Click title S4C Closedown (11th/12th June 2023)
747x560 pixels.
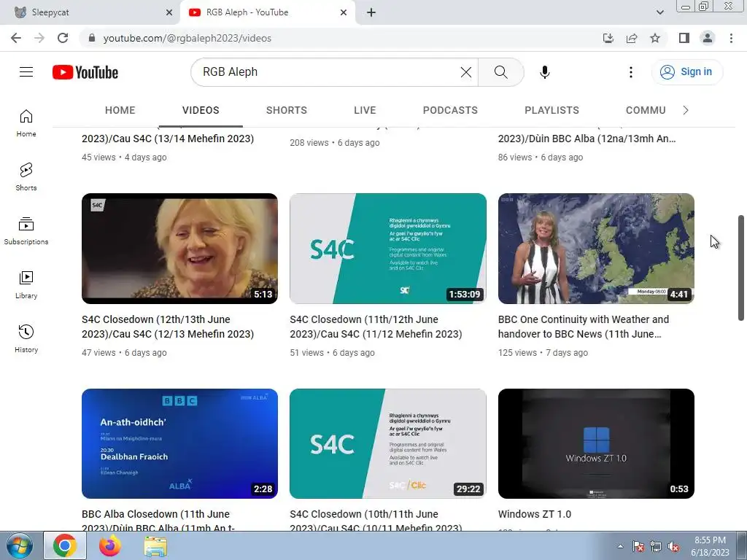point(376,327)
